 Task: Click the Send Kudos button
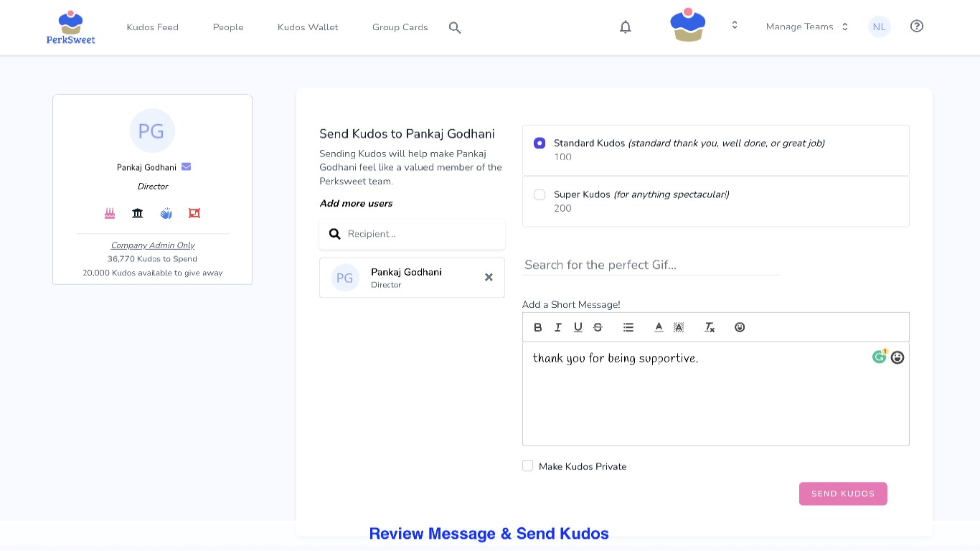click(x=843, y=494)
